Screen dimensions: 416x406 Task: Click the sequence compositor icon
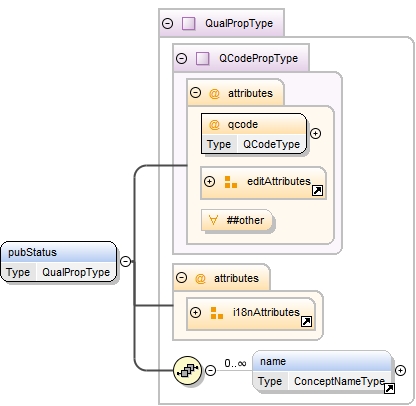click(188, 370)
